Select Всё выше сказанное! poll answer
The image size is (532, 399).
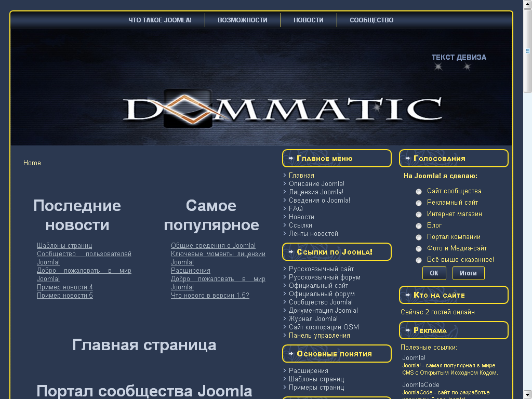pyautogui.click(x=418, y=260)
